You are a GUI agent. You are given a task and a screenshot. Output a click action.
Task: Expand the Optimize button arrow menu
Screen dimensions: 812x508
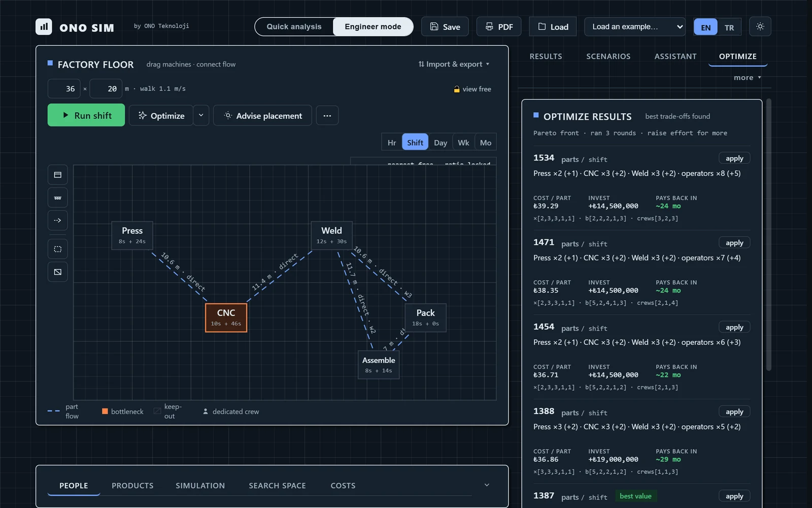(x=201, y=116)
